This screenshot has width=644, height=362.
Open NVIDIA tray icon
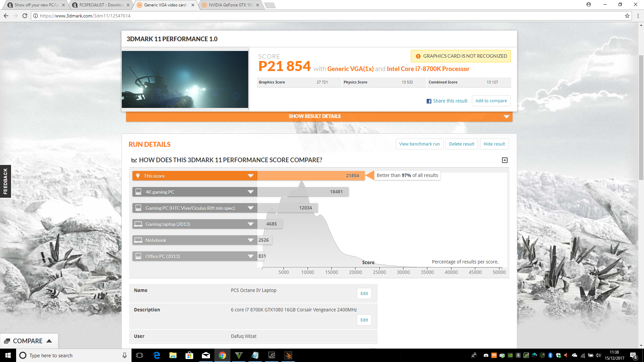click(x=510, y=355)
